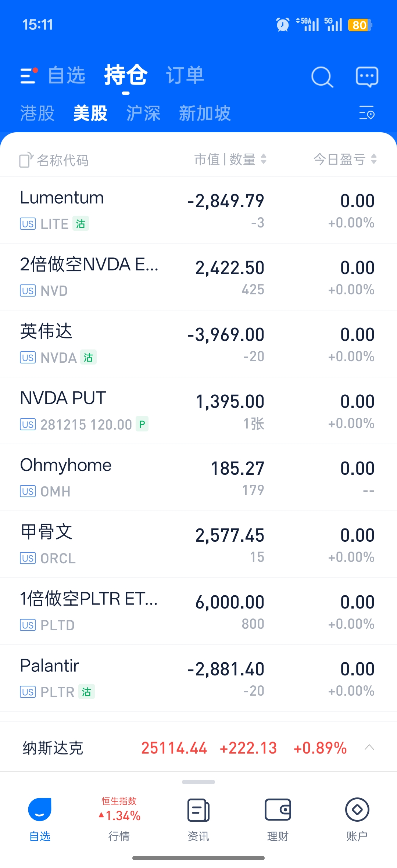Tap the list settings icon beside 新加坡

click(x=366, y=113)
